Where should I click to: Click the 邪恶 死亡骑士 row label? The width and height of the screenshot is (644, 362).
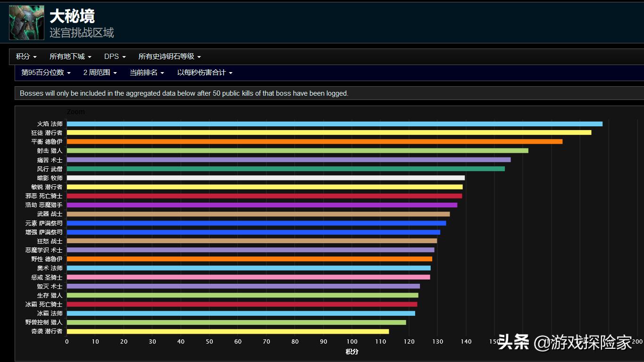pyautogui.click(x=44, y=196)
